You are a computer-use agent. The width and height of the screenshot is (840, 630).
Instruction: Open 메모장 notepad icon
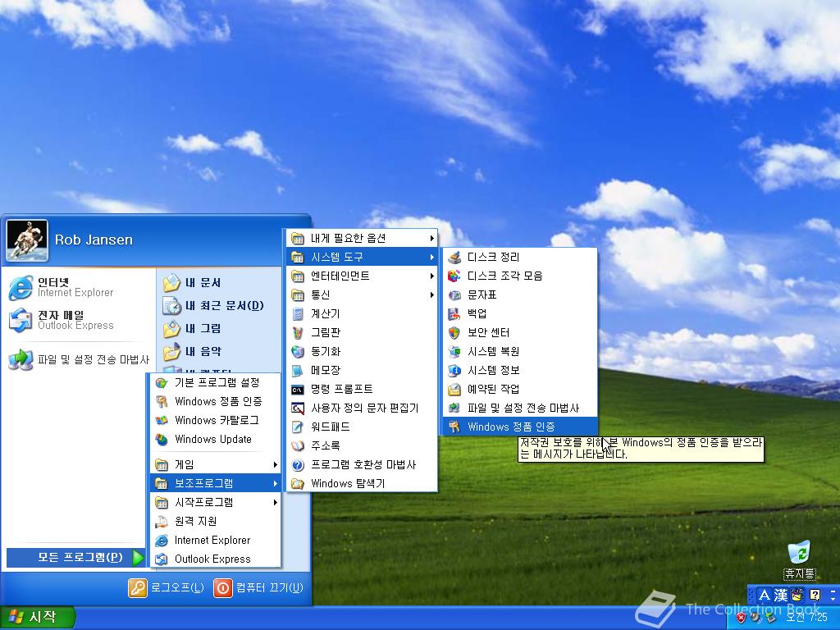298,370
